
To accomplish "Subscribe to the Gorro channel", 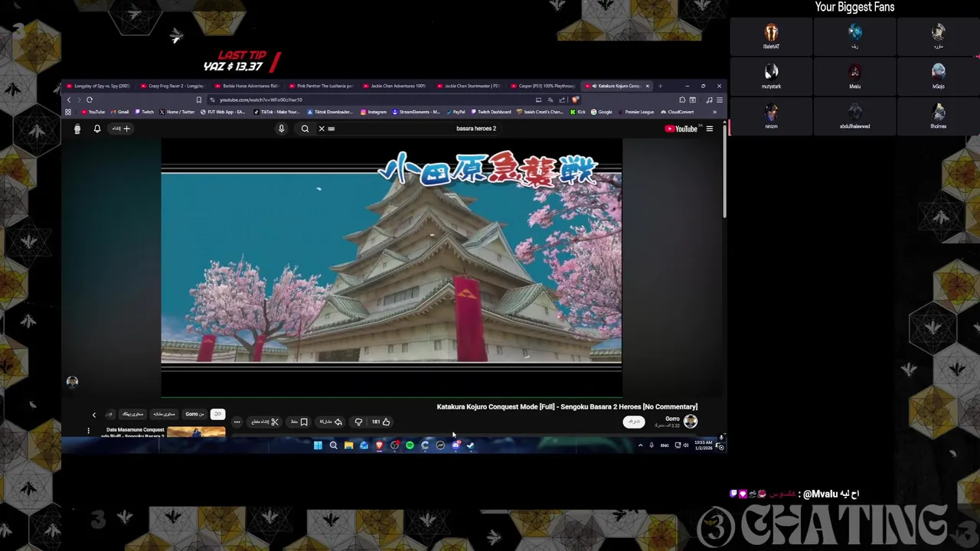I will click(x=633, y=422).
